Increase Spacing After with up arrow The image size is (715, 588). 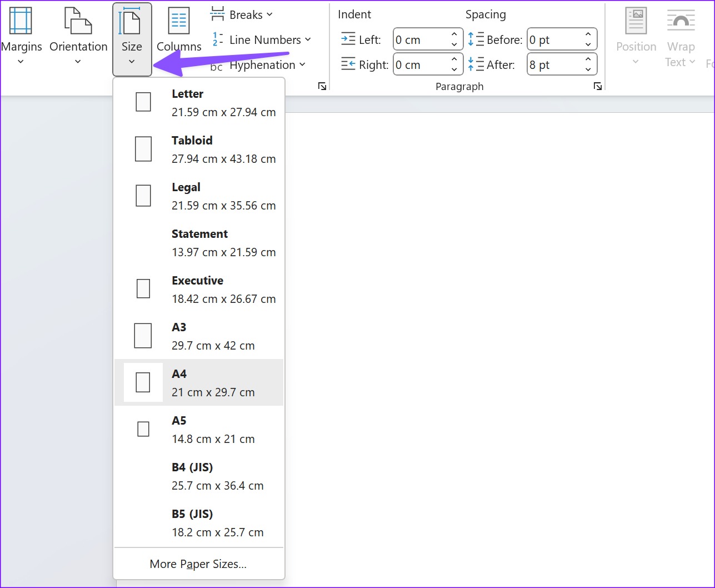588,59
